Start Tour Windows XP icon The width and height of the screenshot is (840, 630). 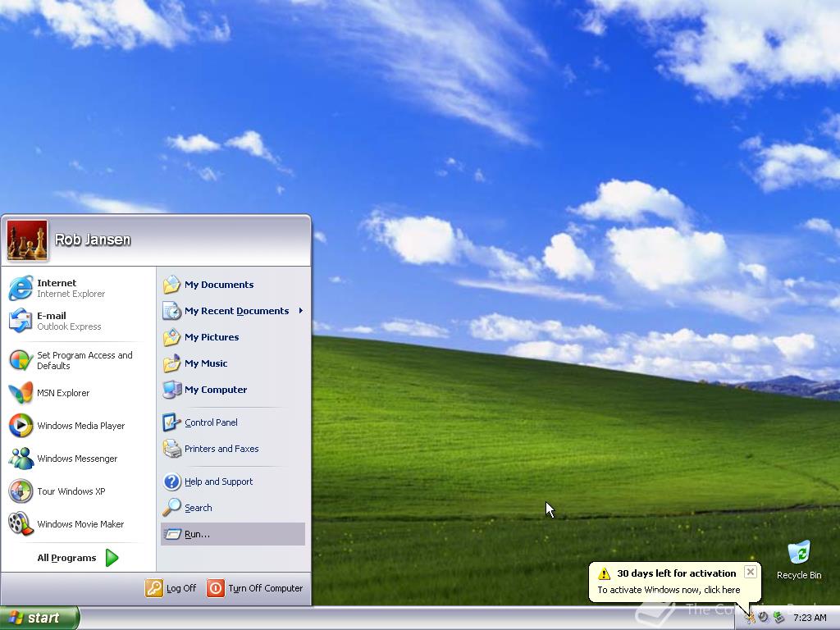pyautogui.click(x=21, y=491)
